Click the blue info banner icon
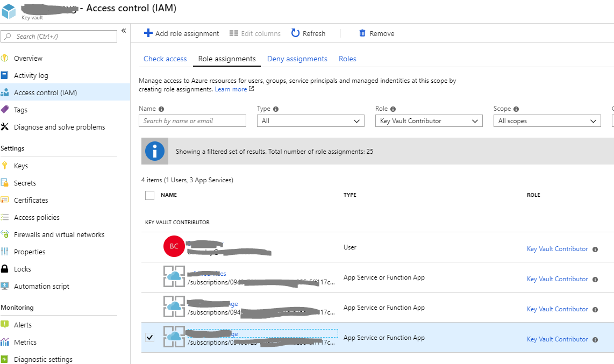This screenshot has height=364, width=614. pos(155,151)
